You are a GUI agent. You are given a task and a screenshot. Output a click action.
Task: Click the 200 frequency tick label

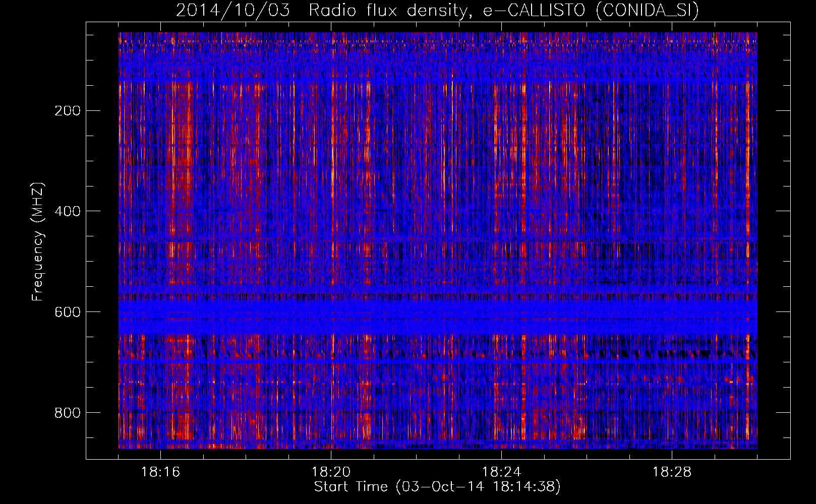67,111
